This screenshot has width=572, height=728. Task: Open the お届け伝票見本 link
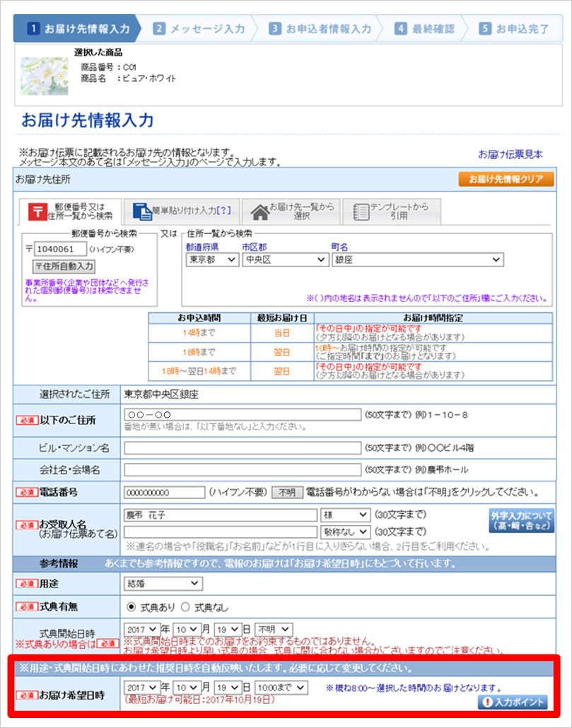click(510, 154)
